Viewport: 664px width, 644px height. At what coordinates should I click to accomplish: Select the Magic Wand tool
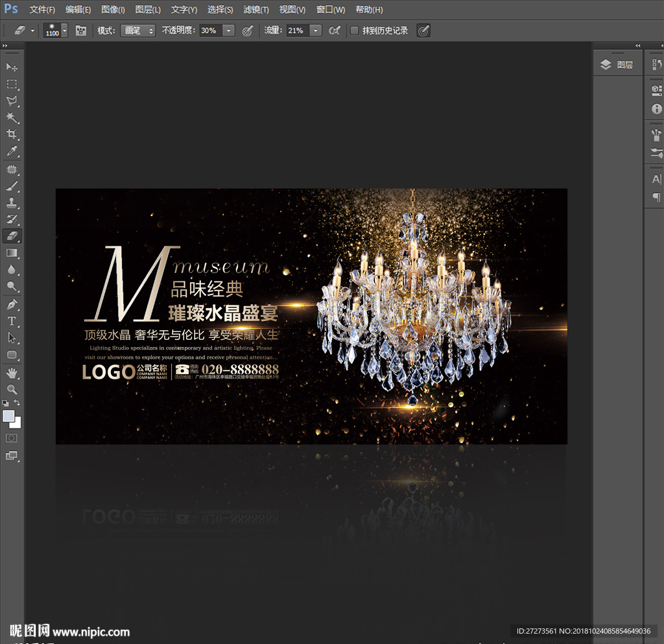coord(12,117)
